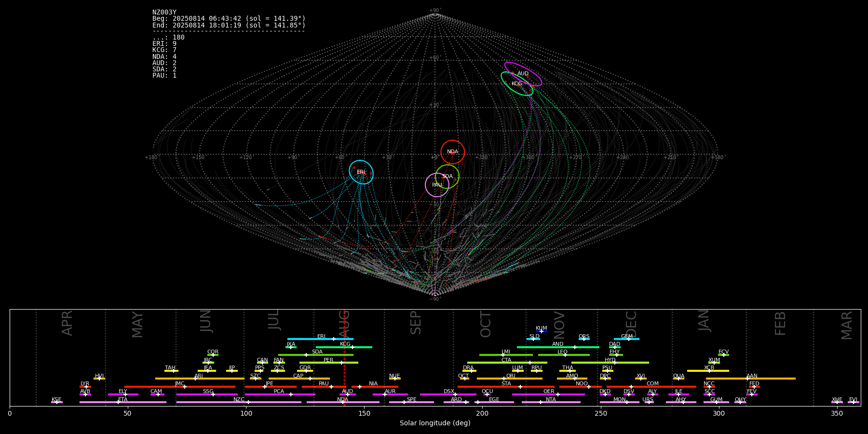Image resolution: width=868 pixels, height=434 pixels.
Task: Click the 'SDA: 2' legend entry
Action: pyautogui.click(x=164, y=69)
